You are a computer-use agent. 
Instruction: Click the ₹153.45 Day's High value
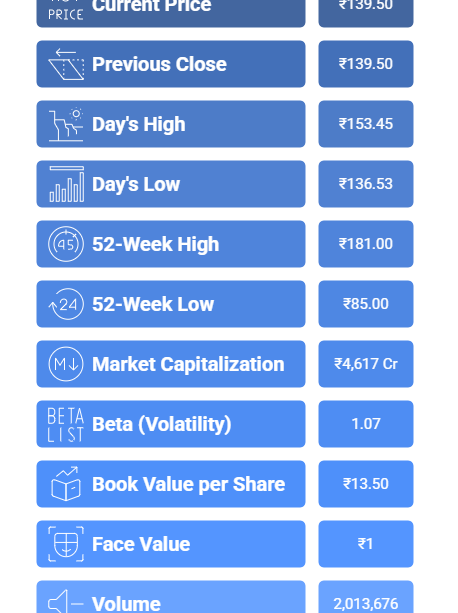click(x=366, y=124)
